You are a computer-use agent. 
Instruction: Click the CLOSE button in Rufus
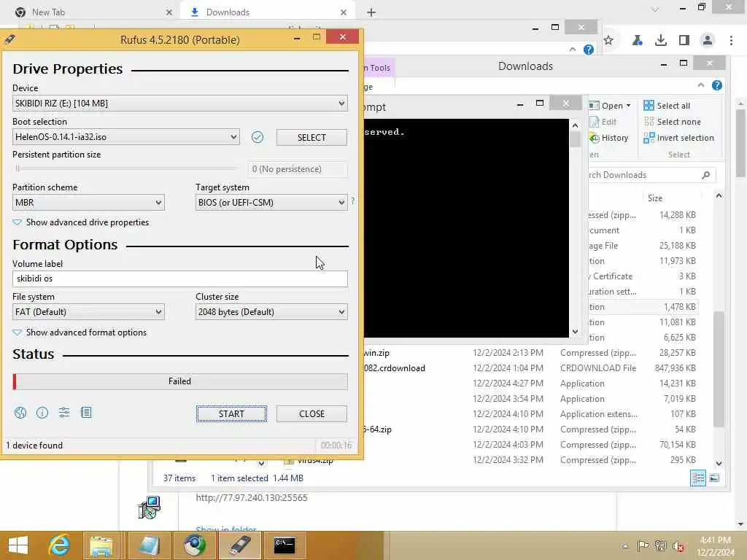tap(311, 414)
